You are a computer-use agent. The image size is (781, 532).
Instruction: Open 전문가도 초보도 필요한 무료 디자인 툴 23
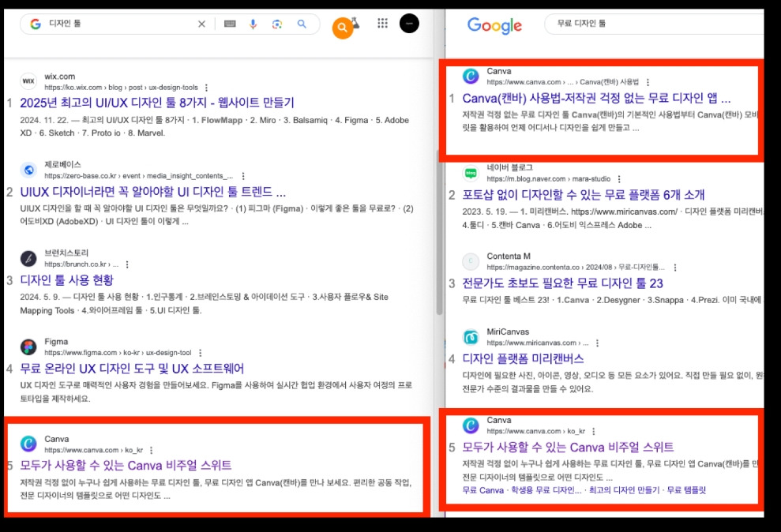point(562,283)
